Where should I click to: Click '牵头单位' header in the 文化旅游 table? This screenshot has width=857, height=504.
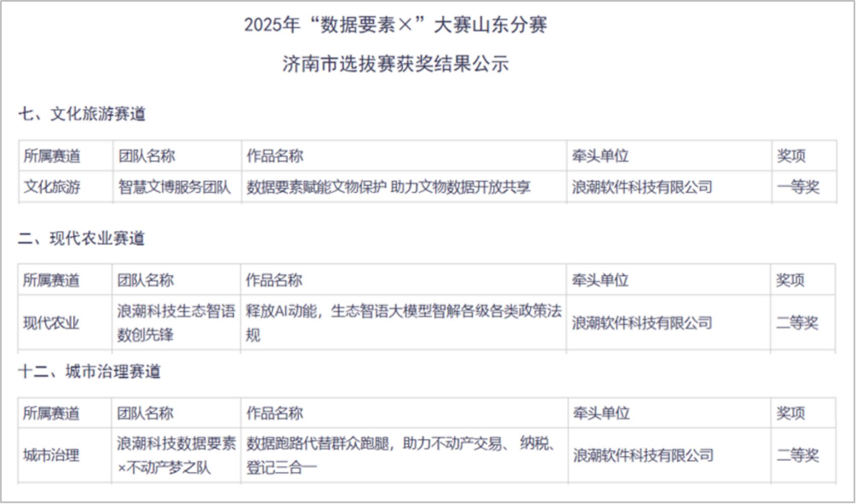pos(600,156)
